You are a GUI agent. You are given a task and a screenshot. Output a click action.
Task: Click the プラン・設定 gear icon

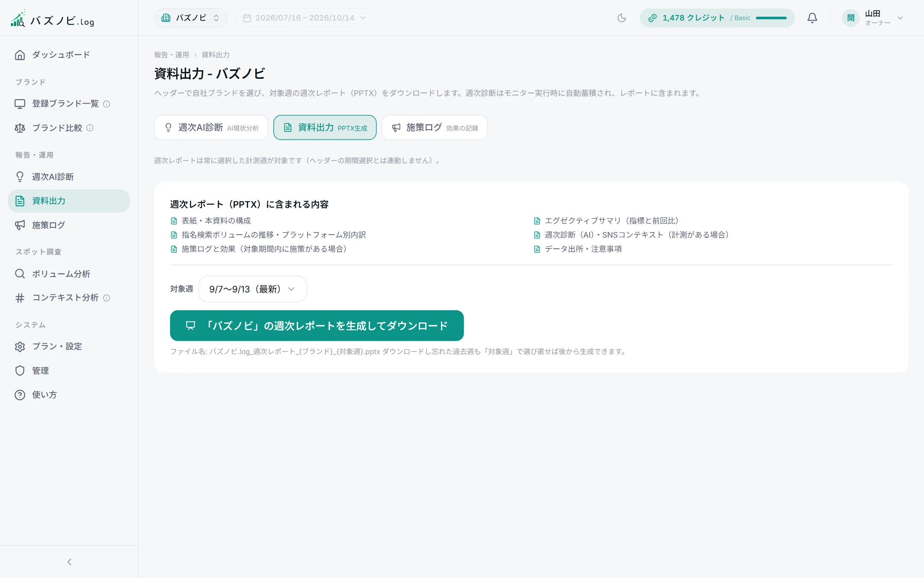[20, 346]
